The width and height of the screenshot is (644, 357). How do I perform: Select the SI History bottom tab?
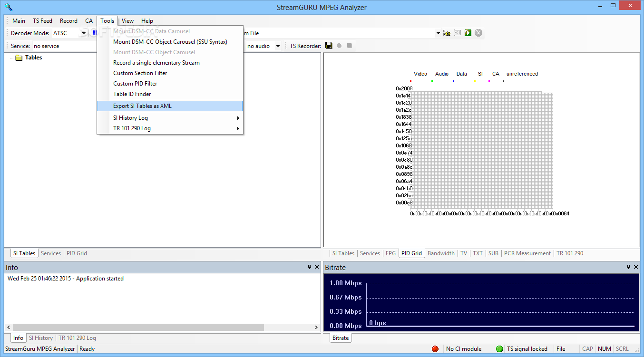(x=40, y=338)
